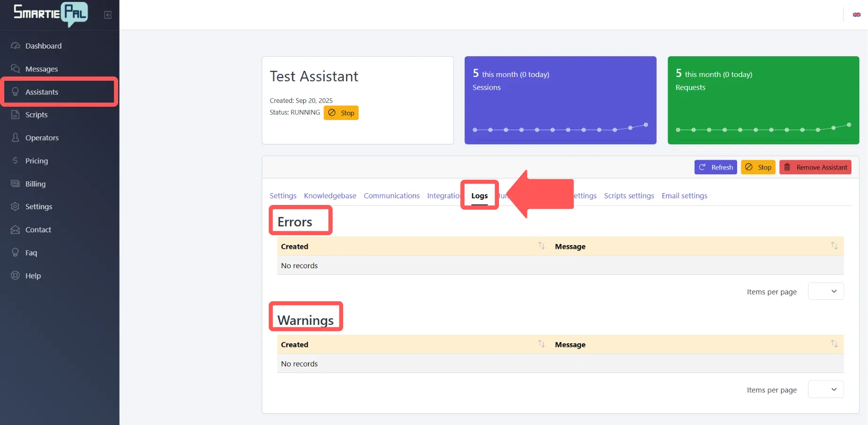Open Messages from the sidebar

coord(42,68)
